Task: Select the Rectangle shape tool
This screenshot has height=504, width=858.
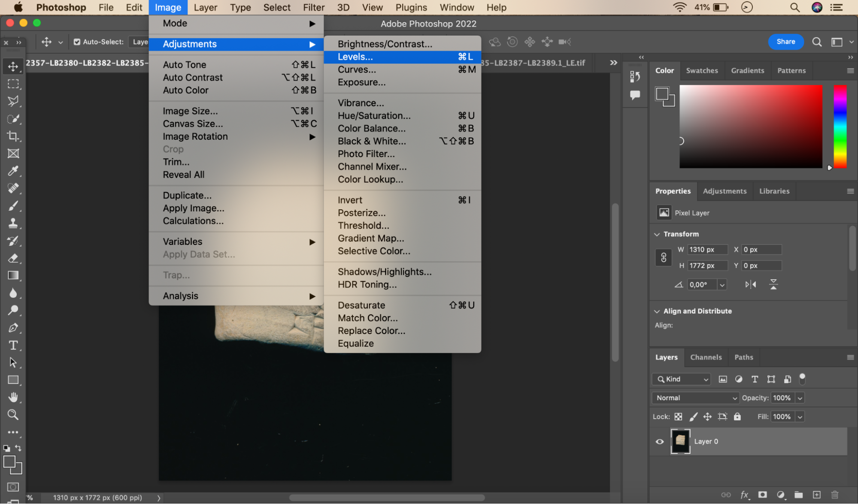Action: 13,380
